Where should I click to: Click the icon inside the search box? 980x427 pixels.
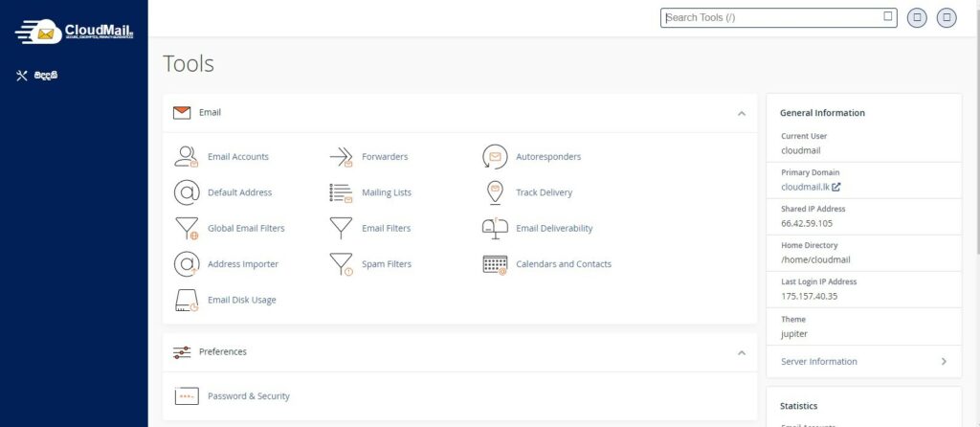(887, 16)
